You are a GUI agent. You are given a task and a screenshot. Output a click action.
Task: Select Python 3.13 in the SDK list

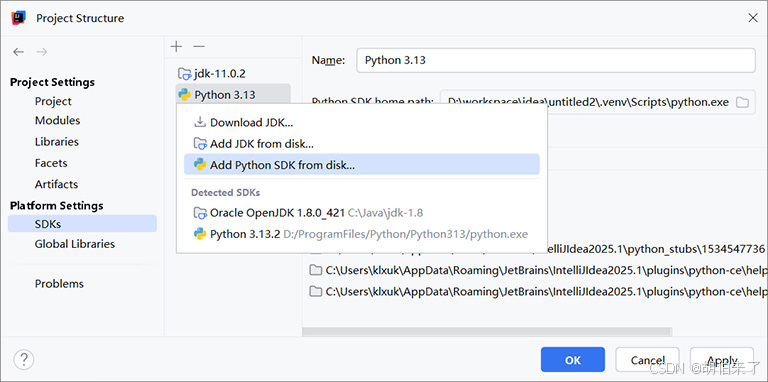pos(233,95)
